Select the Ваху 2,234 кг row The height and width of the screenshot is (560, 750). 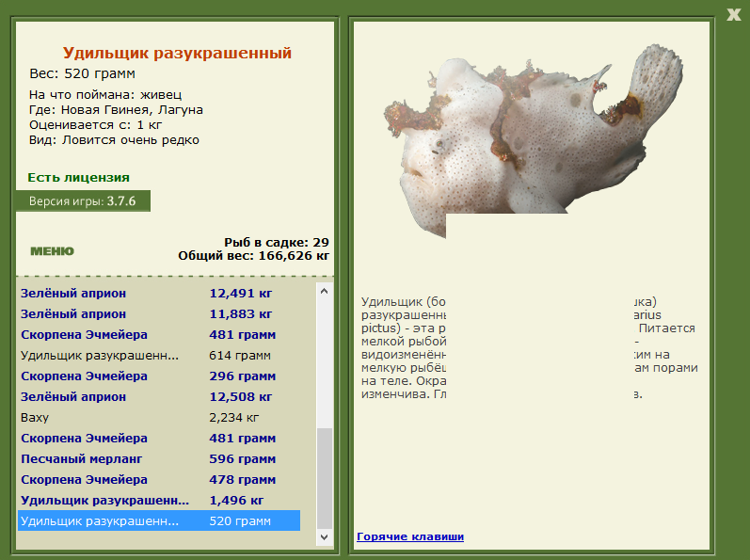click(x=159, y=418)
